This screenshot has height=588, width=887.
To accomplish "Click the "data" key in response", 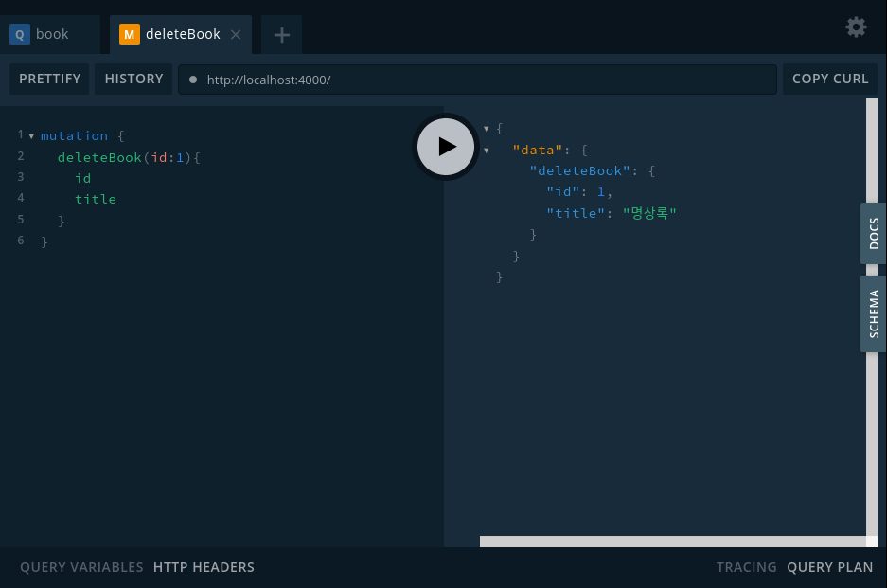I will 538,150.
